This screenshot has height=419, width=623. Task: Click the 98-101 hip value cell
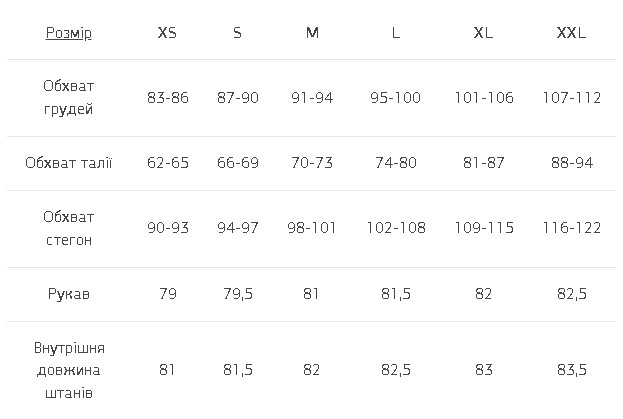(x=312, y=228)
